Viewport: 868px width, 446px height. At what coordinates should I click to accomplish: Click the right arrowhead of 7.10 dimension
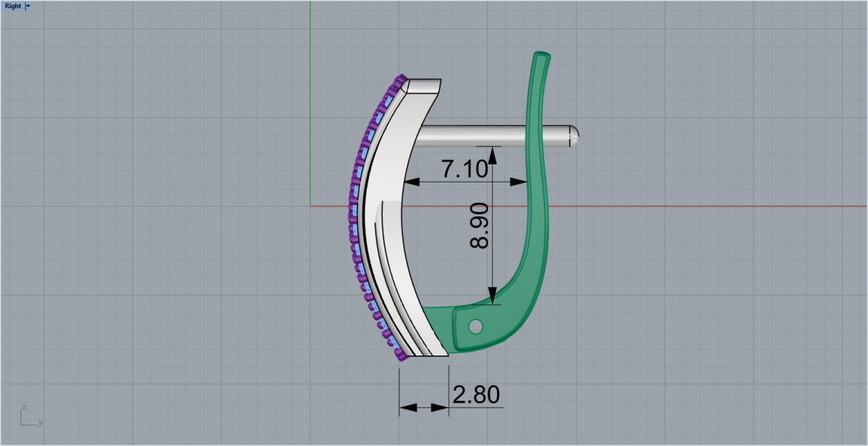(x=519, y=182)
